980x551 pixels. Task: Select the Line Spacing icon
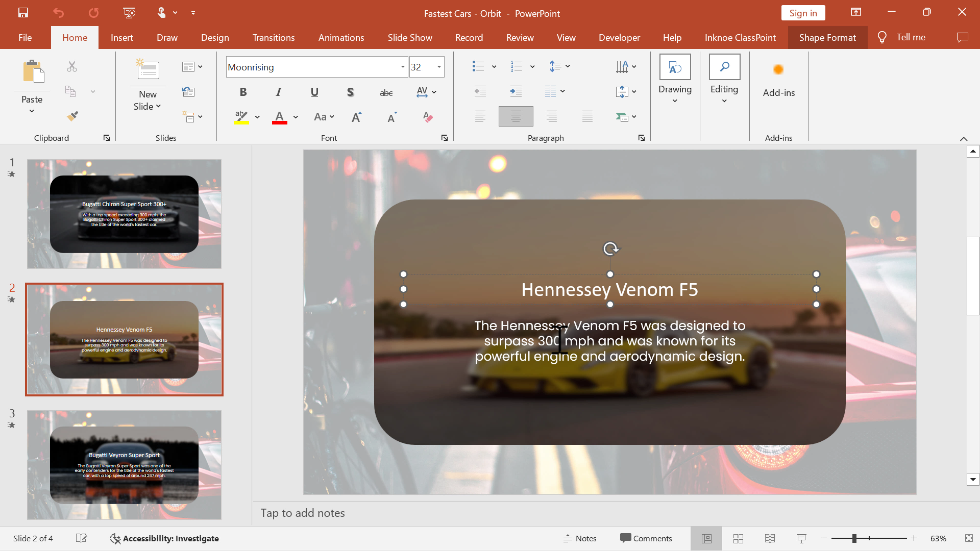[559, 66]
